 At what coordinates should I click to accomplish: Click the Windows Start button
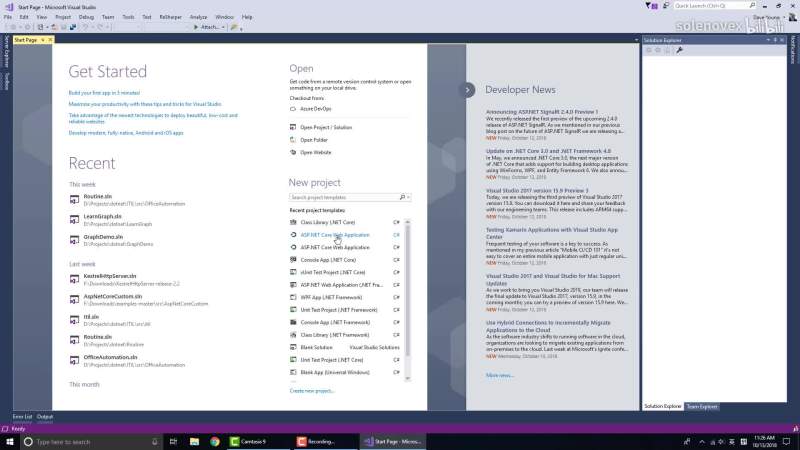pos(10,441)
